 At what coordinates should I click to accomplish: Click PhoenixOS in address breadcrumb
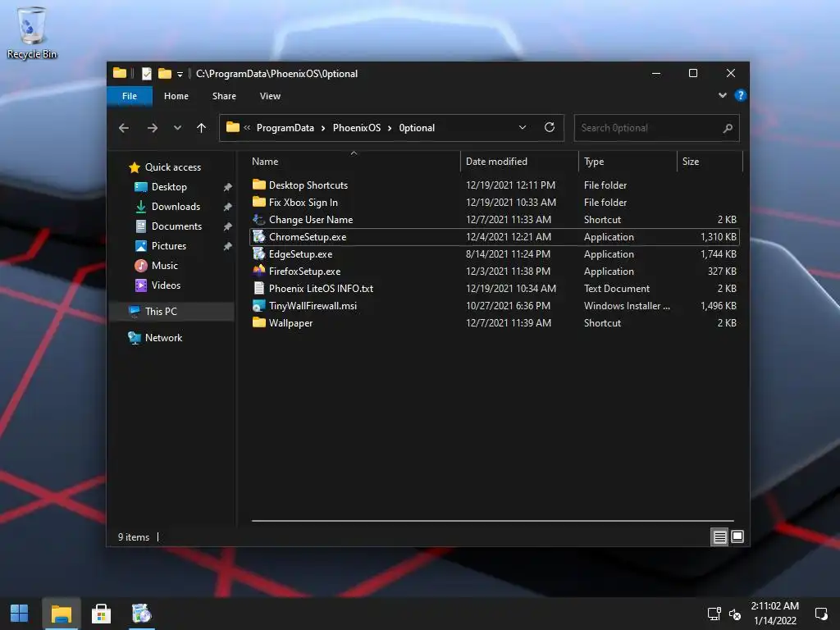point(356,128)
